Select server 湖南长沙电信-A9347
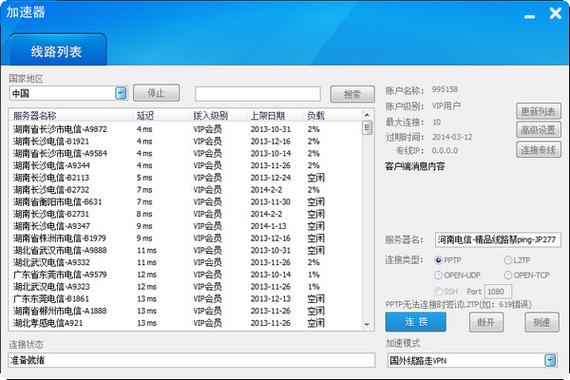Viewport: 570px width, 380px height. (185, 226)
